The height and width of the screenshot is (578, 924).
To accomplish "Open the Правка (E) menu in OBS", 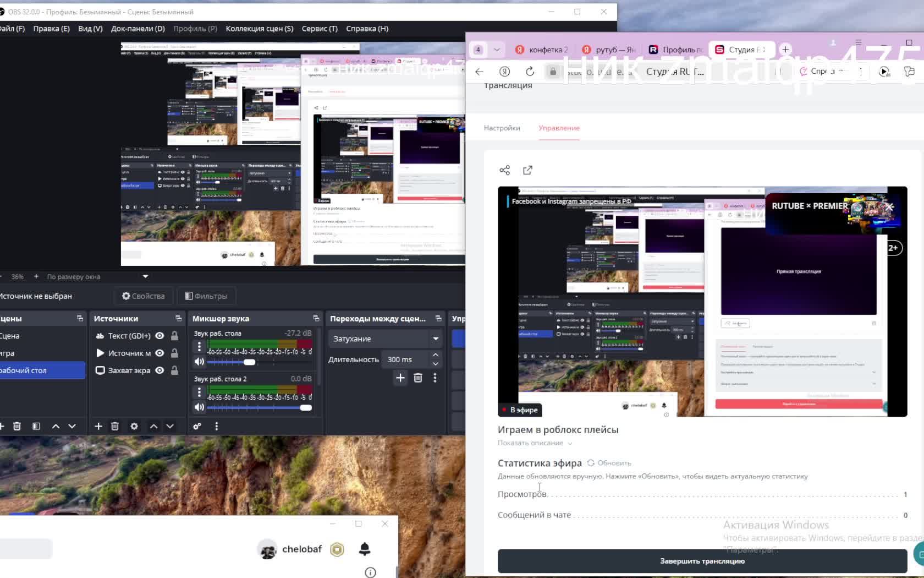I will coord(51,29).
